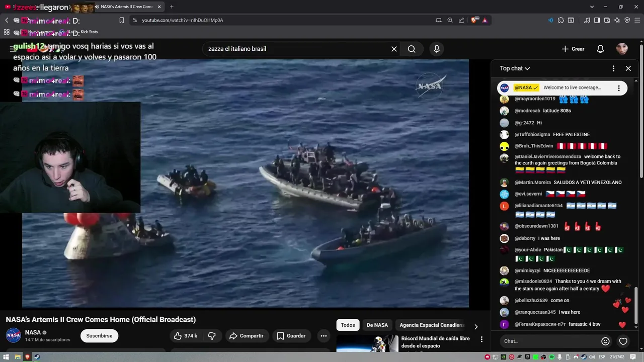This screenshot has height=362, width=644.
Task: Click the Compartir share button
Action: pos(247,336)
